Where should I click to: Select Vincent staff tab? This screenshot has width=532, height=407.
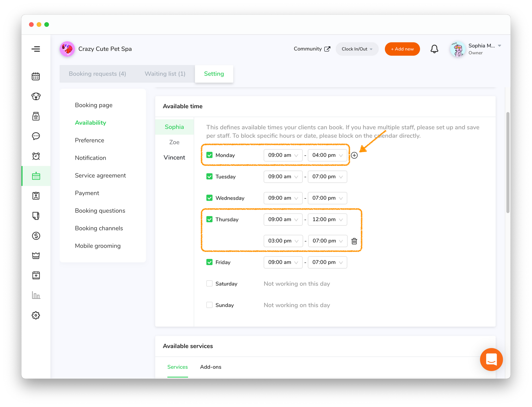(x=174, y=157)
